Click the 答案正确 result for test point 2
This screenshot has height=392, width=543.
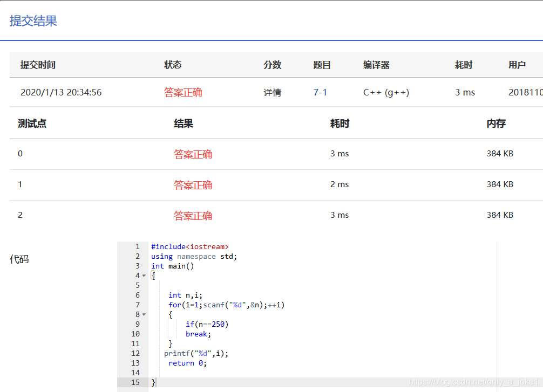click(193, 216)
